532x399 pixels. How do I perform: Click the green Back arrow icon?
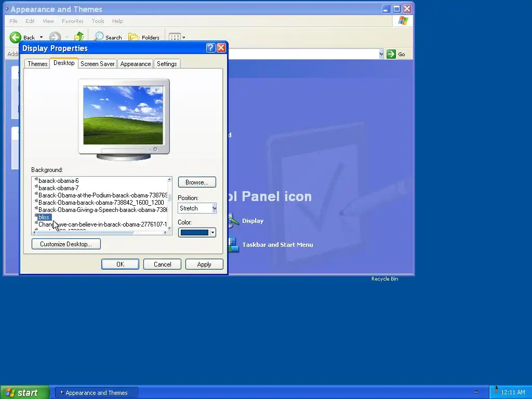tap(15, 37)
